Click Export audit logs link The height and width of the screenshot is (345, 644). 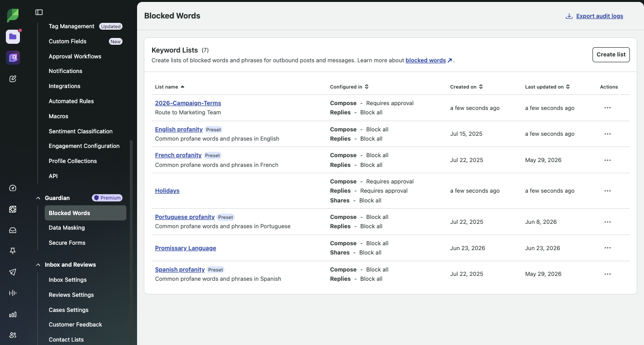pyautogui.click(x=594, y=16)
